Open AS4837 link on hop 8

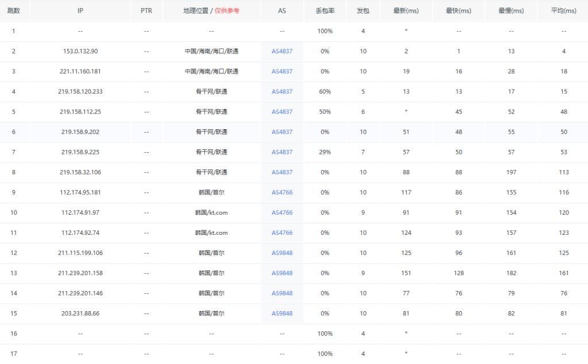tap(281, 172)
